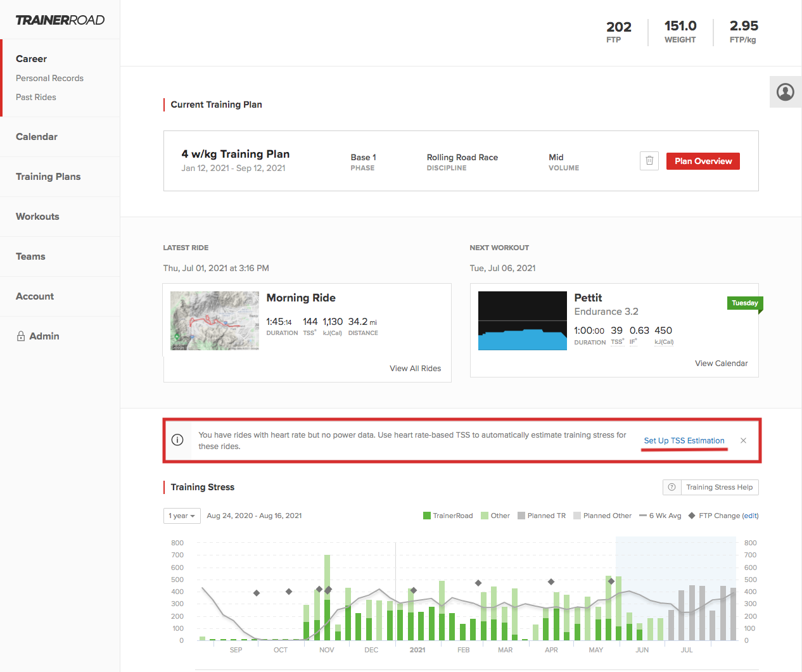Click the 4 w/kg Training Plan title
The height and width of the screenshot is (672, 802).
(236, 154)
